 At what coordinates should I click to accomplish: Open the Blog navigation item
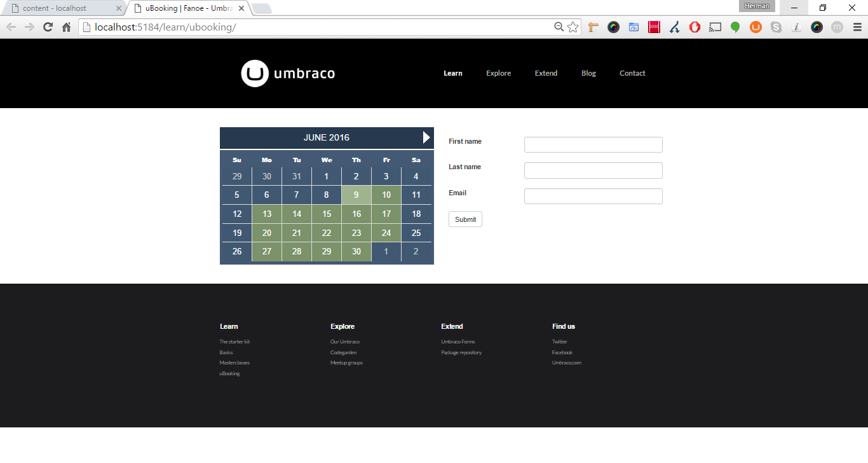click(x=588, y=73)
